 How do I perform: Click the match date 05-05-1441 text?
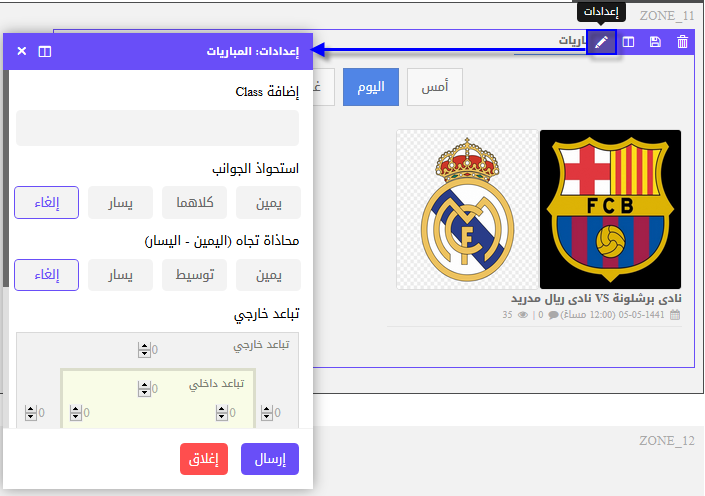(642, 315)
